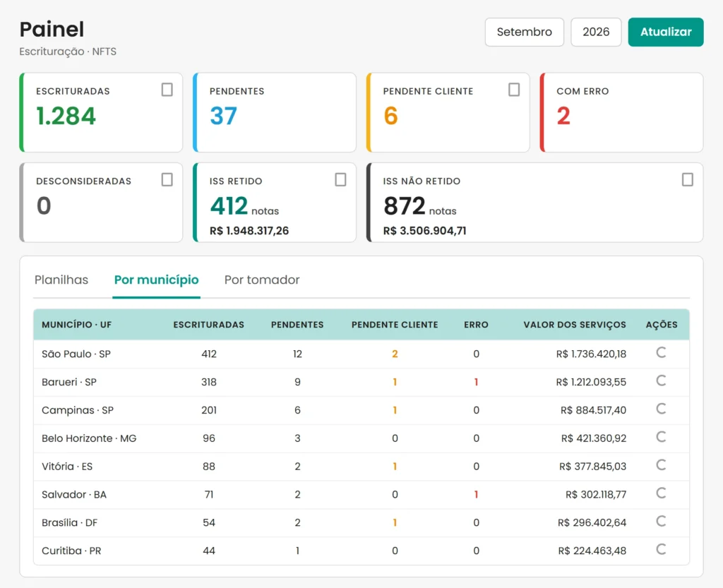Click the Vitória · ES municipality name
Image resolution: width=723 pixels, height=588 pixels.
(x=67, y=467)
